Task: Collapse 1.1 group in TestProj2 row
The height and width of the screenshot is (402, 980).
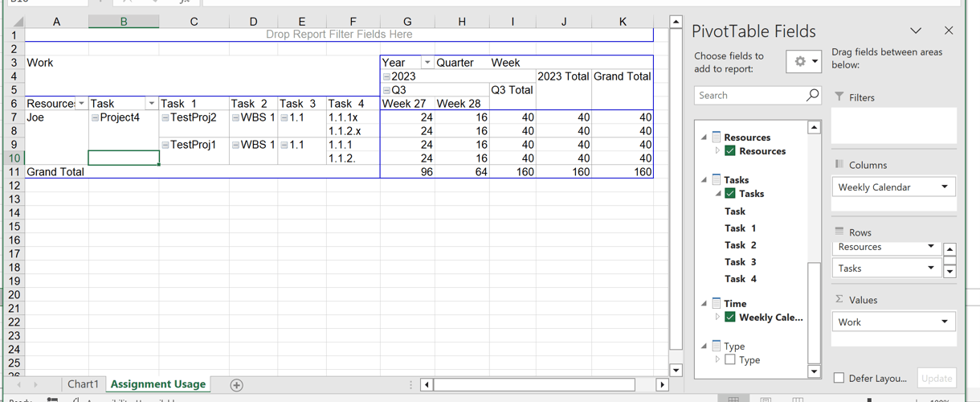Action: point(284,117)
